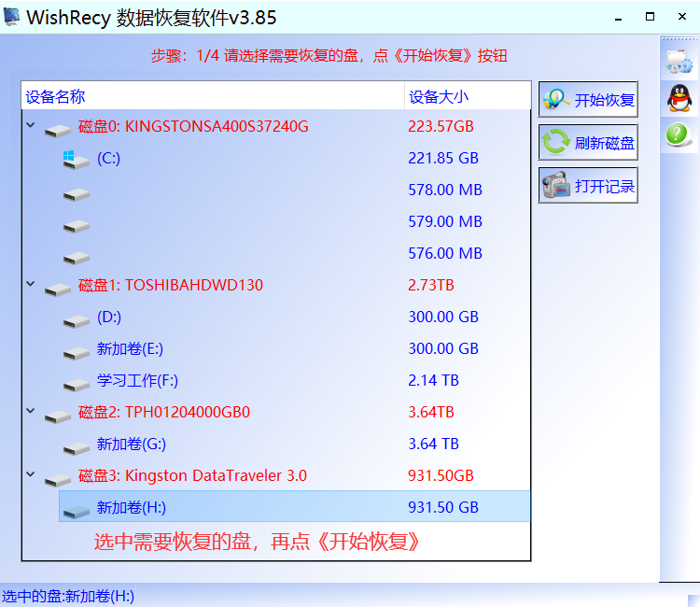Click the 3.64TB size of 磁盘2
Image resolution: width=700 pixels, height=607 pixels.
coord(431,412)
